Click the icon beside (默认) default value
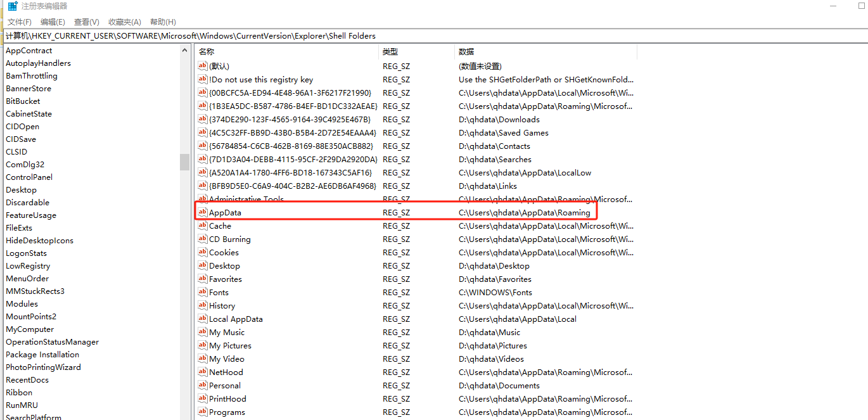This screenshot has height=420, width=868. pyautogui.click(x=203, y=66)
